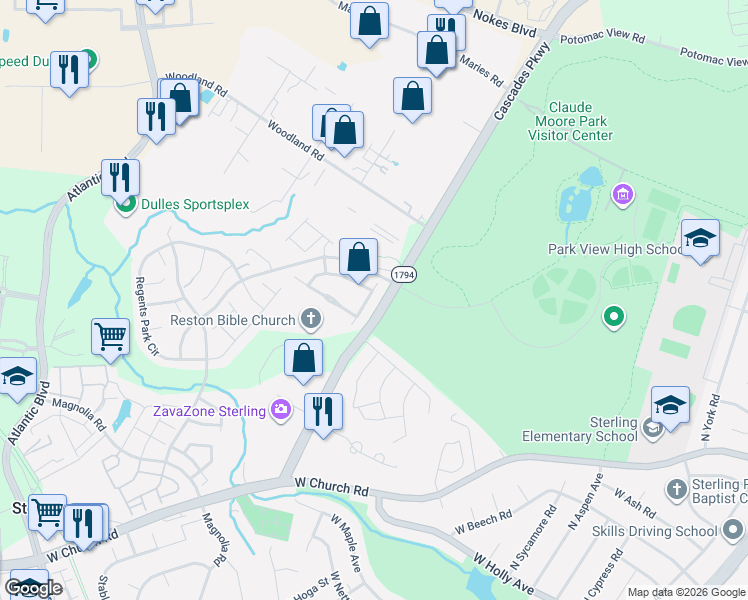Click the restaurant marker beside ZavaZone Sterling
Image resolution: width=748 pixels, height=600 pixels.
coord(323,413)
